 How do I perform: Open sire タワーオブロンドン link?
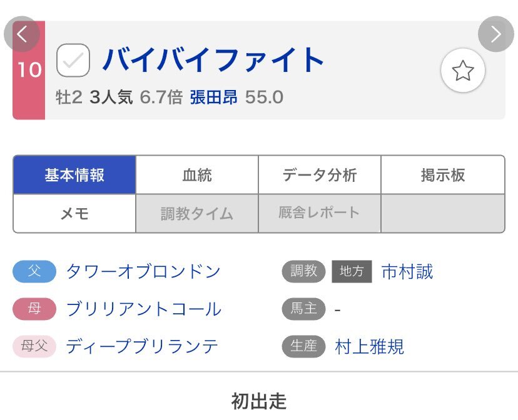pos(143,272)
